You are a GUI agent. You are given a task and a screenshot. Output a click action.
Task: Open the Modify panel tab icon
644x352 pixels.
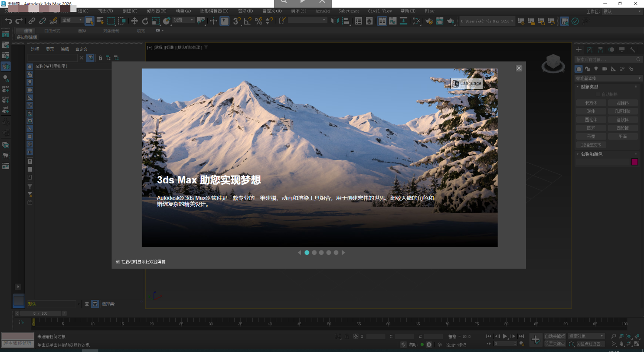[590, 50]
